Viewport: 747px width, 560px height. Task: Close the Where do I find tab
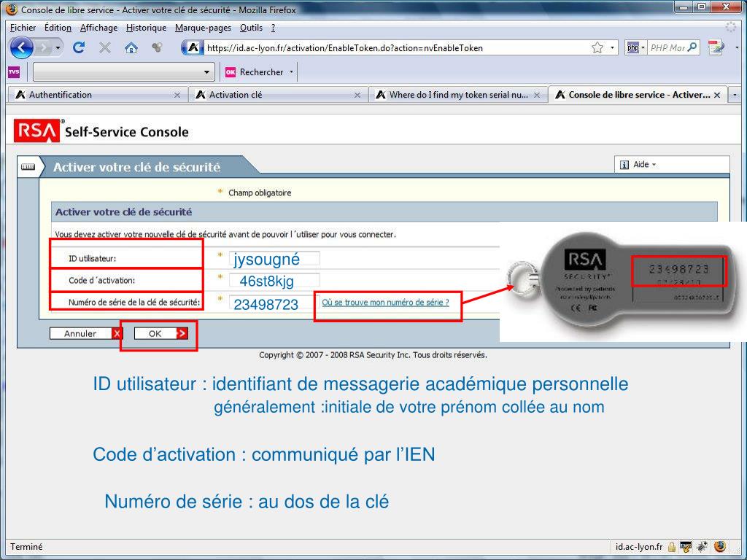click(537, 96)
